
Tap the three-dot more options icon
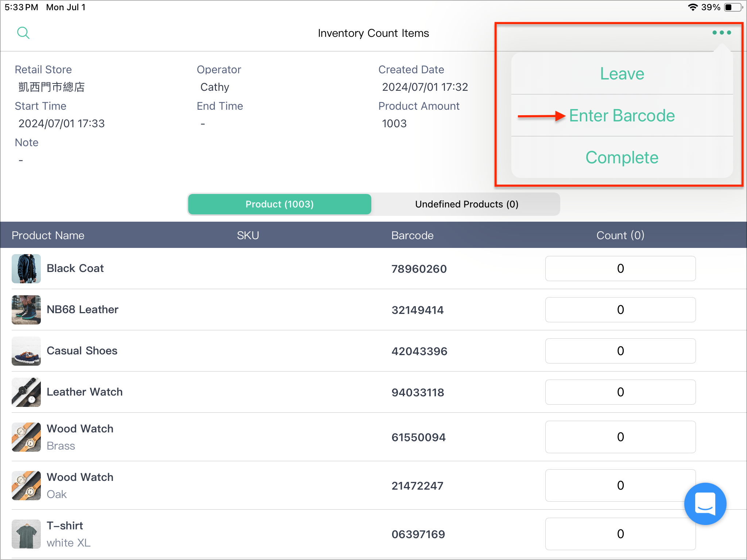721,33
